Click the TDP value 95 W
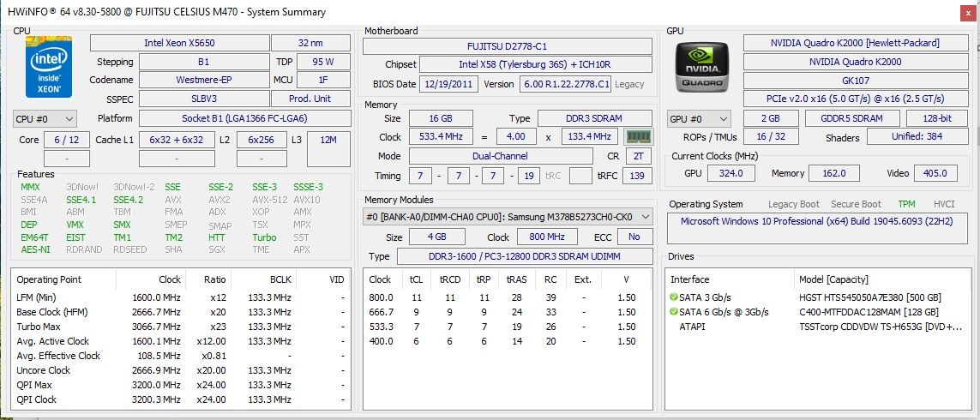980x420 pixels. pyautogui.click(x=323, y=62)
